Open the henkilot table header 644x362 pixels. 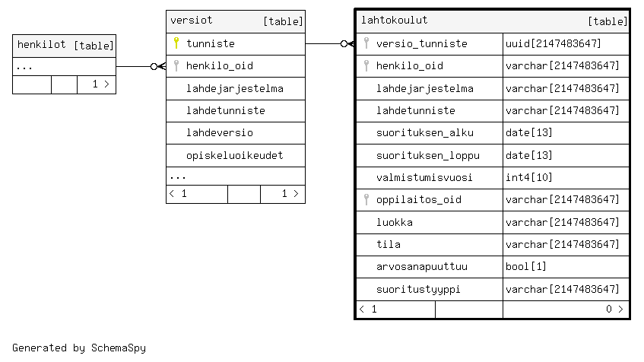[x=64, y=45]
